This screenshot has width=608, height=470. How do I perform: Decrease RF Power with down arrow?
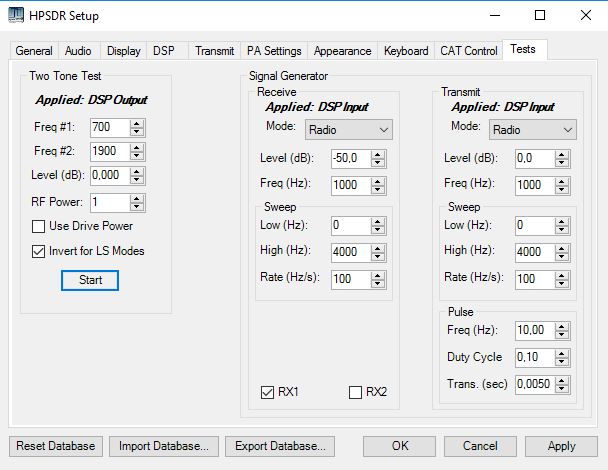(x=136, y=207)
